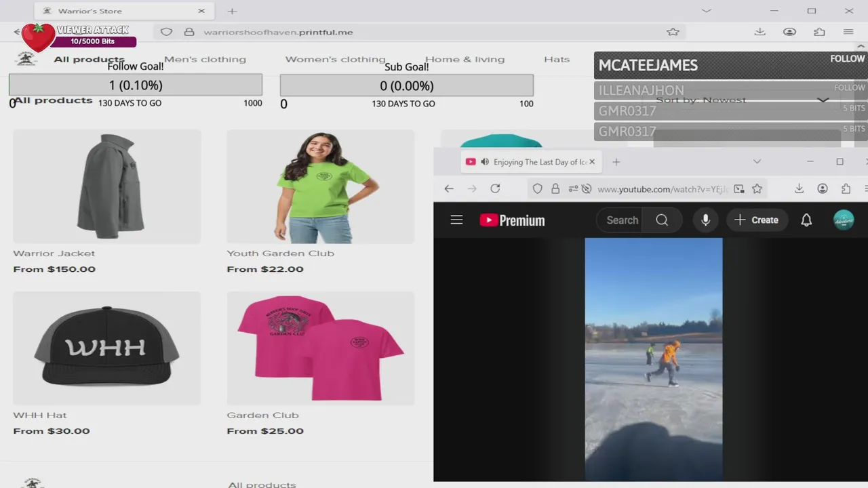
Task: Click the Warrior Jacket product title
Action: [x=54, y=253]
